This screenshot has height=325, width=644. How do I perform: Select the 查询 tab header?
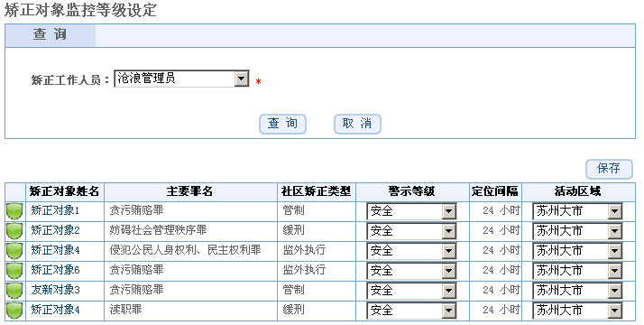tap(51, 35)
